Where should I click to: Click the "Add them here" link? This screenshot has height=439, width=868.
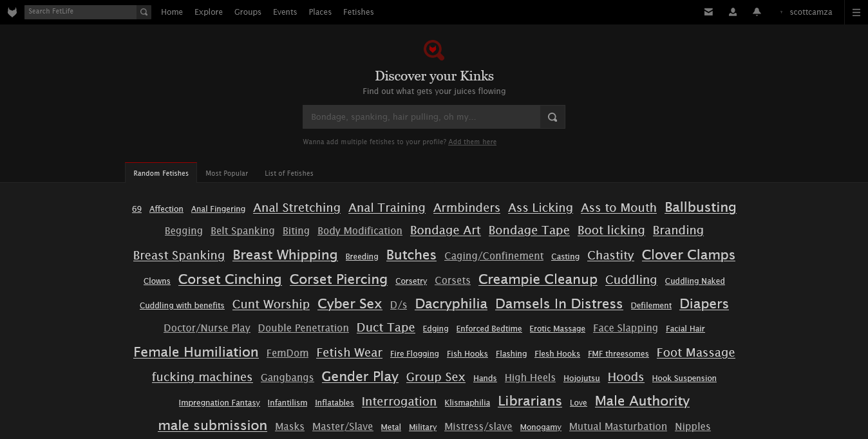[x=472, y=142]
